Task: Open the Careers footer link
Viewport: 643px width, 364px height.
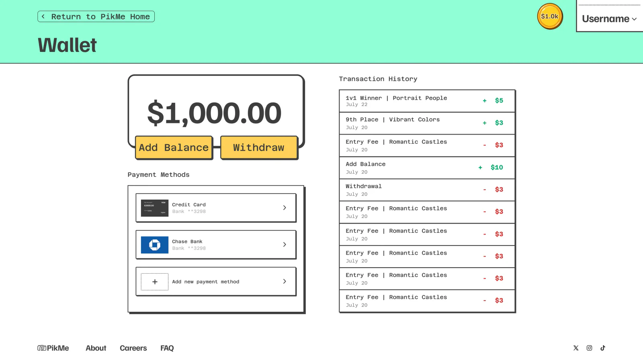Action: [133, 348]
